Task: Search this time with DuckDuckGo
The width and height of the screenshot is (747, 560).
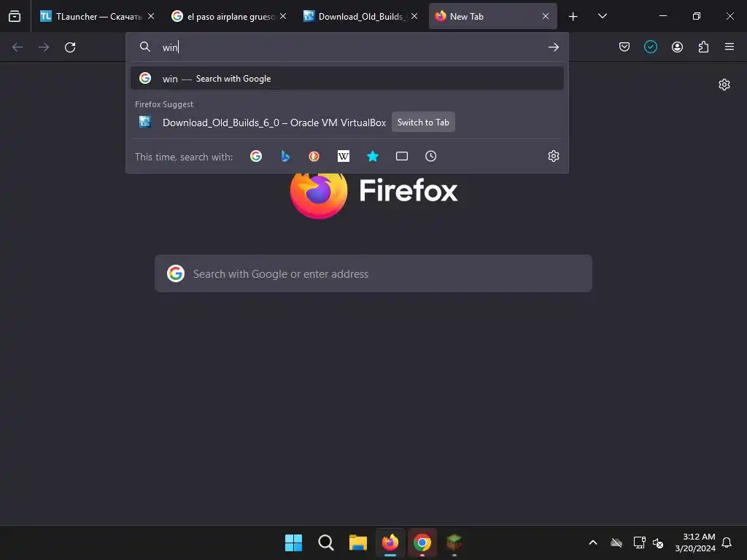Action: point(314,156)
